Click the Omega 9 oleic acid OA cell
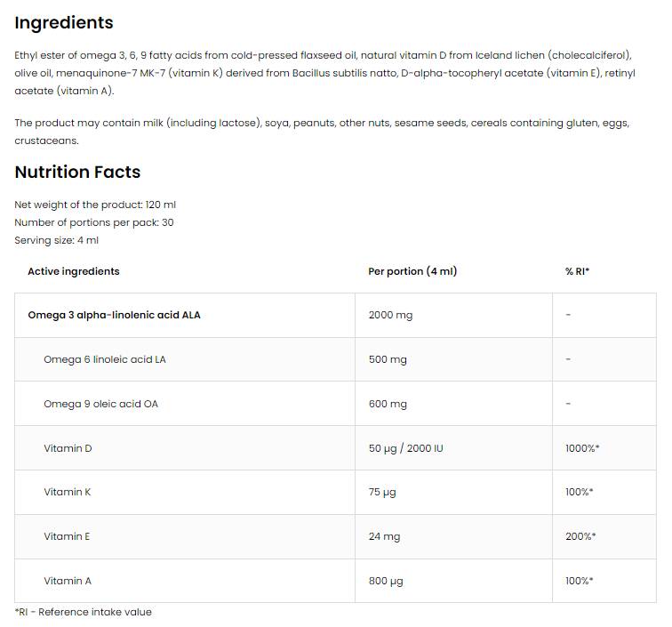The image size is (672, 627). click(x=100, y=404)
